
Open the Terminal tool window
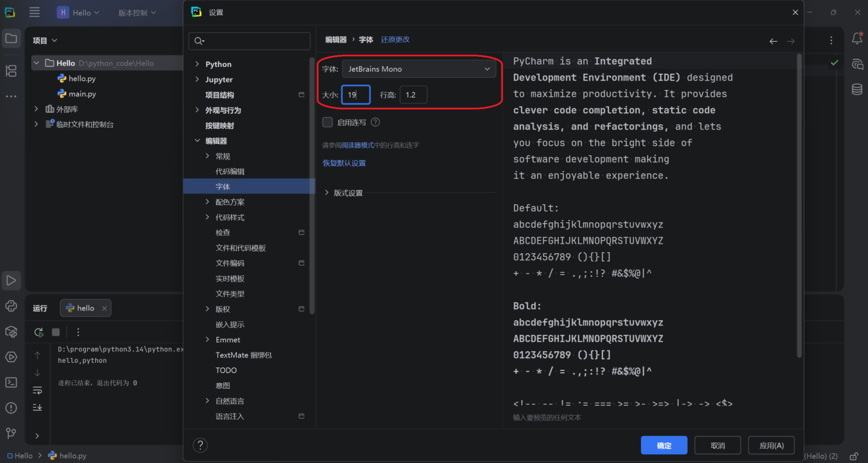11,382
